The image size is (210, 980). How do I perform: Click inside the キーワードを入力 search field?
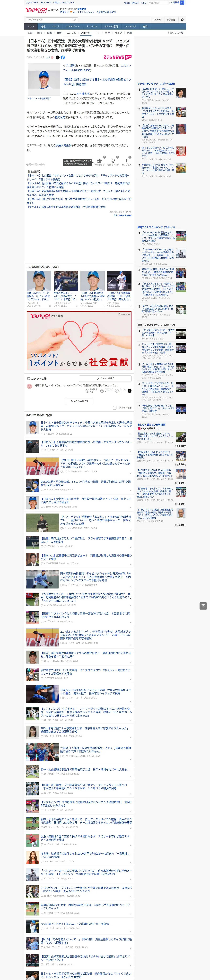[x=49, y=20]
